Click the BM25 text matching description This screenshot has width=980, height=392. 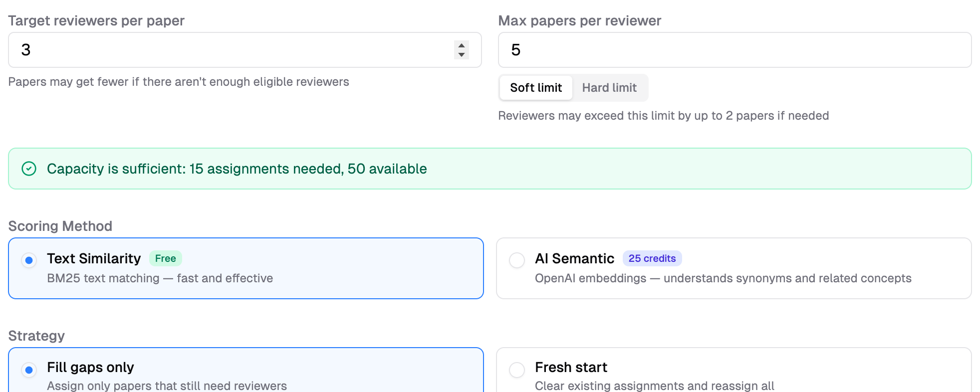pyautogui.click(x=160, y=278)
